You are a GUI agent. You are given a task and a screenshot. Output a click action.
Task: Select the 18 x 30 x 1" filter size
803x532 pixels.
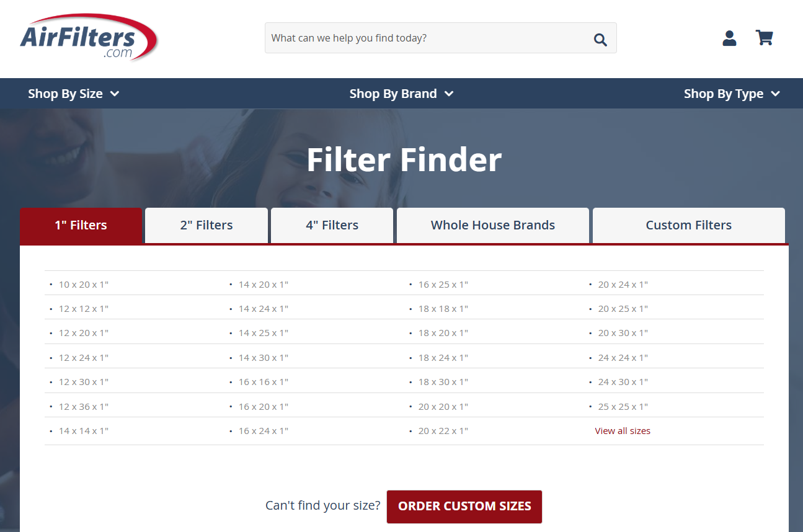(443, 381)
